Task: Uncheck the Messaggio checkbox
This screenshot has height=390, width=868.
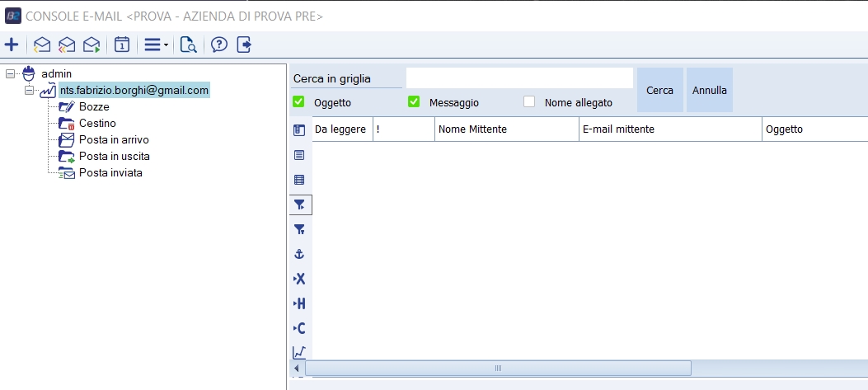Action: [x=414, y=102]
